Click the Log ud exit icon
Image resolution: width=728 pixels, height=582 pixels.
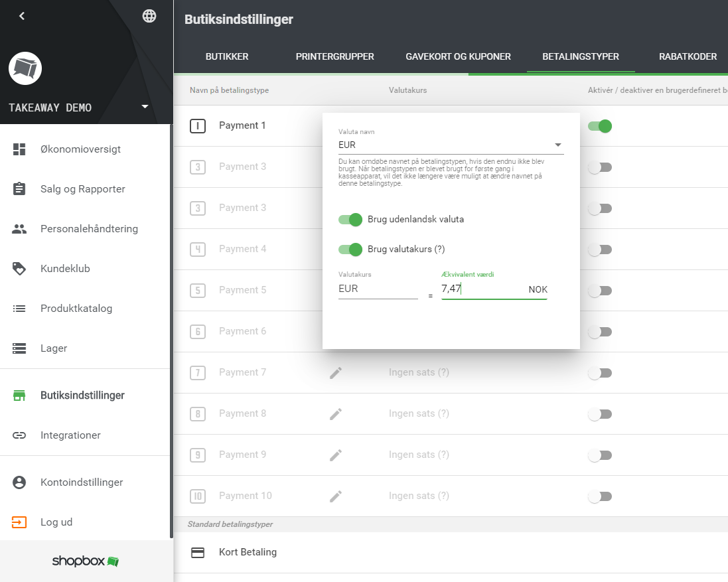click(x=19, y=522)
